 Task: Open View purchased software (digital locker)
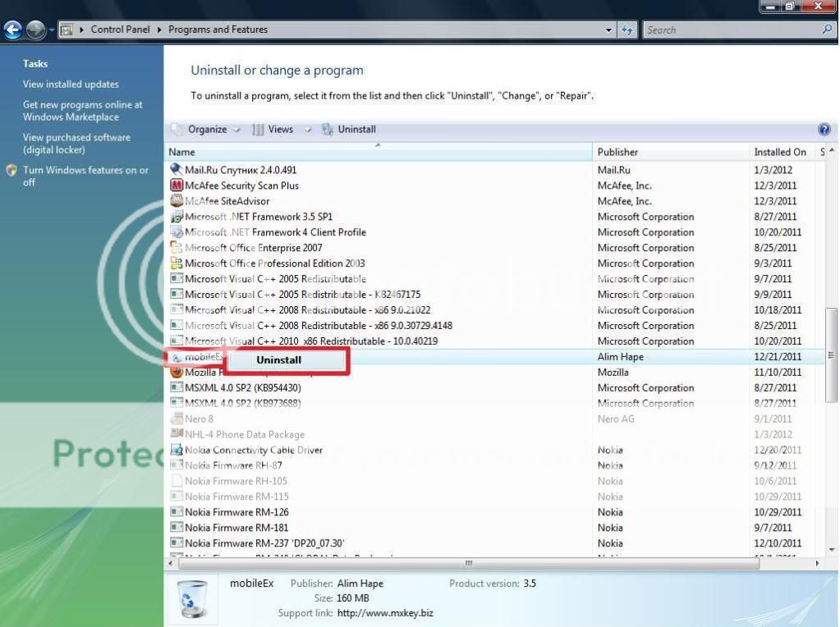point(76,144)
